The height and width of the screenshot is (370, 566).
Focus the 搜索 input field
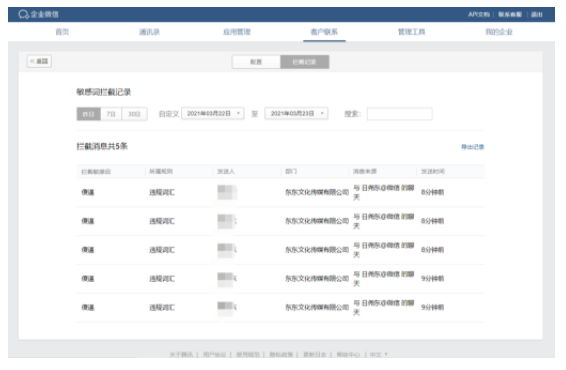pos(400,114)
